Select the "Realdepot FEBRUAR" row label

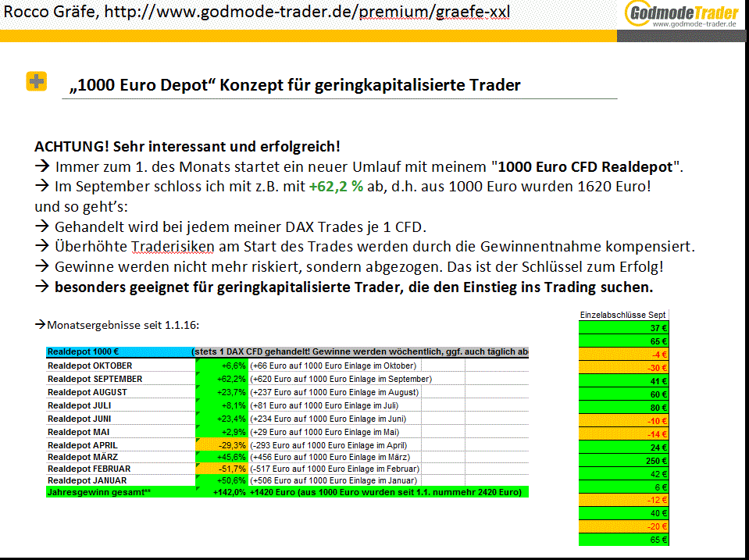click(89, 469)
